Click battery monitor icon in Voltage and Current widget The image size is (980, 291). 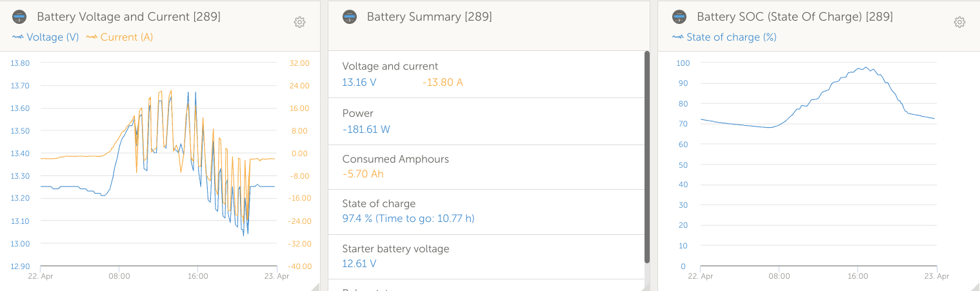coord(20,17)
